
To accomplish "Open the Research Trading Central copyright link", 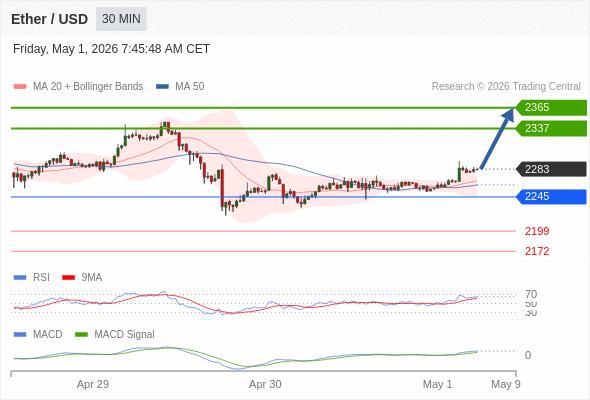I will click(506, 87).
